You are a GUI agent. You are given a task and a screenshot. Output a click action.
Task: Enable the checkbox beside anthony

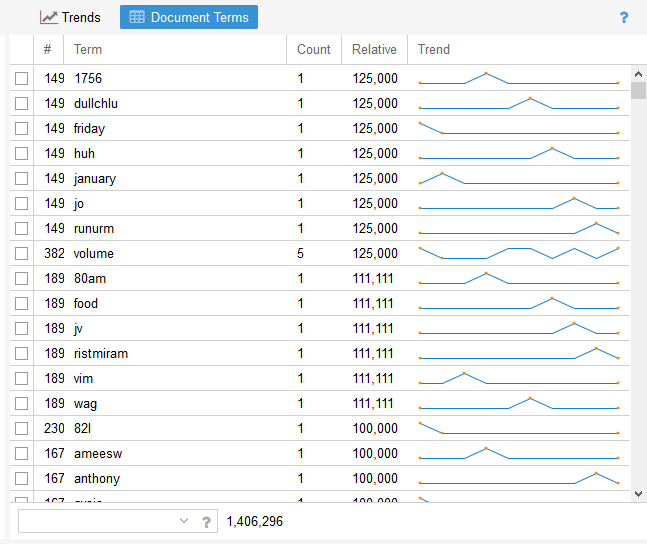21,478
